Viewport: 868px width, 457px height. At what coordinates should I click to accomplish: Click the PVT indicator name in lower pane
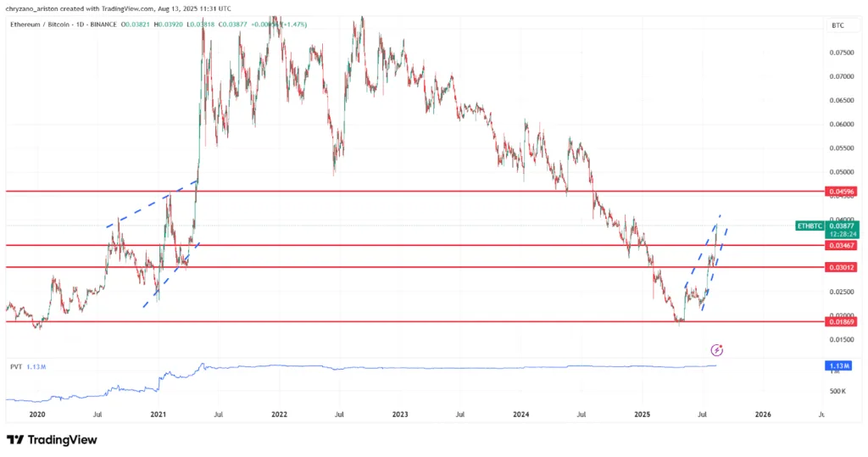click(x=15, y=367)
